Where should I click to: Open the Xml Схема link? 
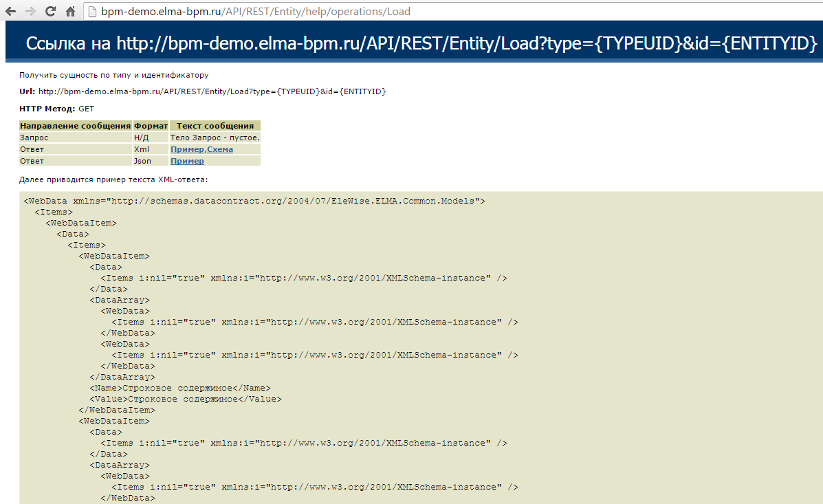pos(220,149)
